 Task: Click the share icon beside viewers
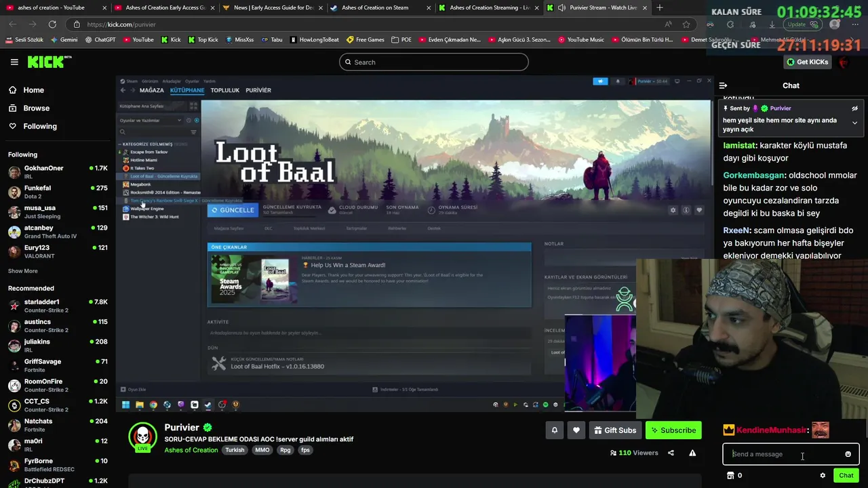point(671,453)
